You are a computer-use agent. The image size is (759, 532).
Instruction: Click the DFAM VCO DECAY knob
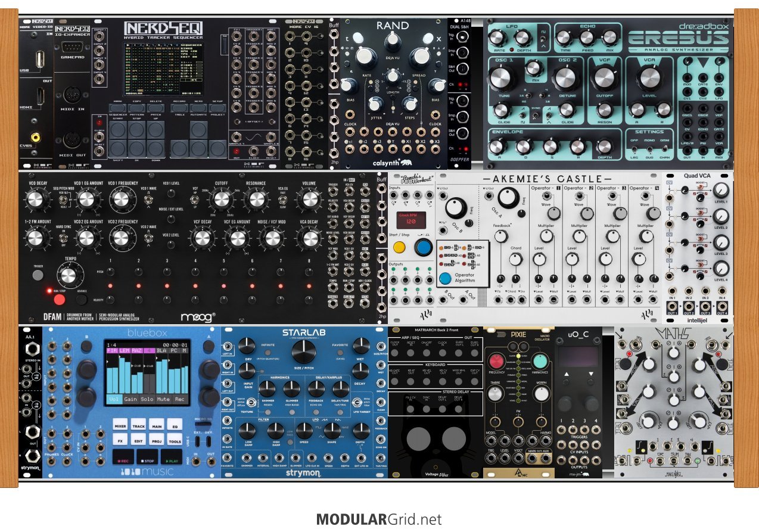point(35,200)
